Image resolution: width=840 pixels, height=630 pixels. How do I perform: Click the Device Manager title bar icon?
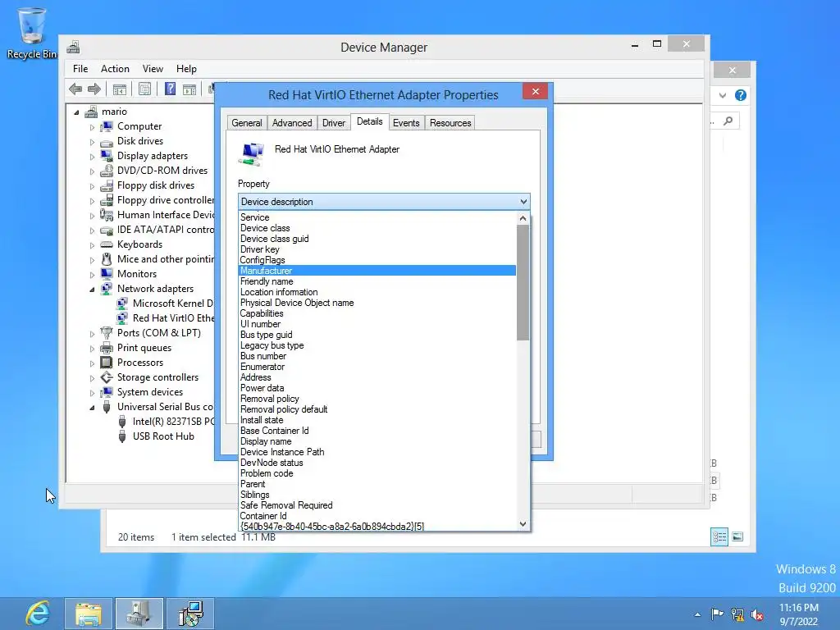[73, 47]
